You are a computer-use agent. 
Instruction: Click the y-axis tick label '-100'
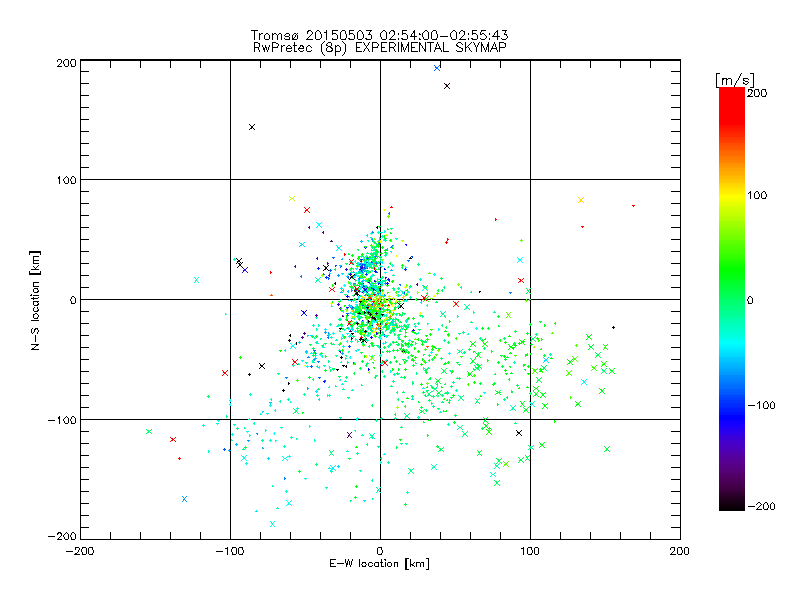(x=62, y=420)
